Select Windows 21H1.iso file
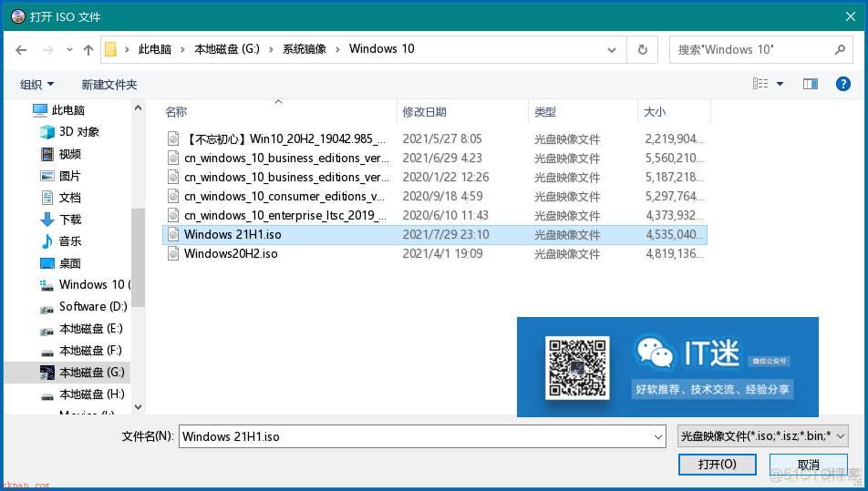 coord(435,234)
